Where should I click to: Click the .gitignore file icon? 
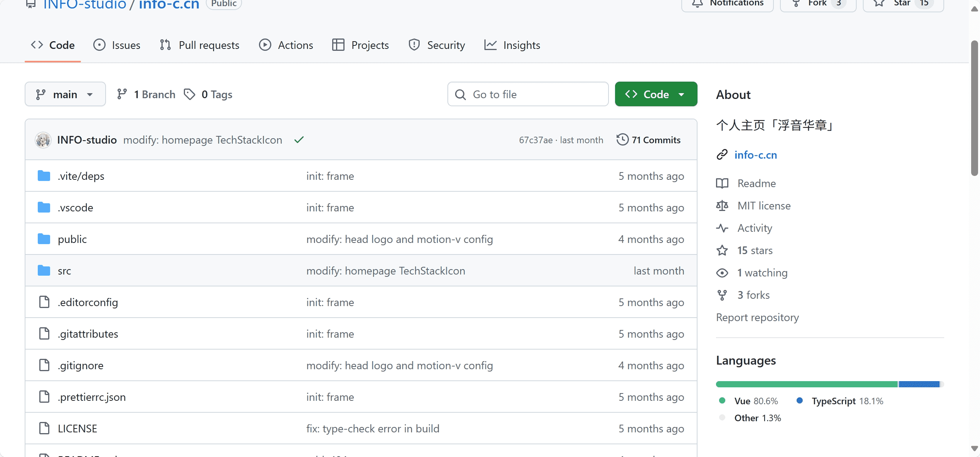click(44, 365)
